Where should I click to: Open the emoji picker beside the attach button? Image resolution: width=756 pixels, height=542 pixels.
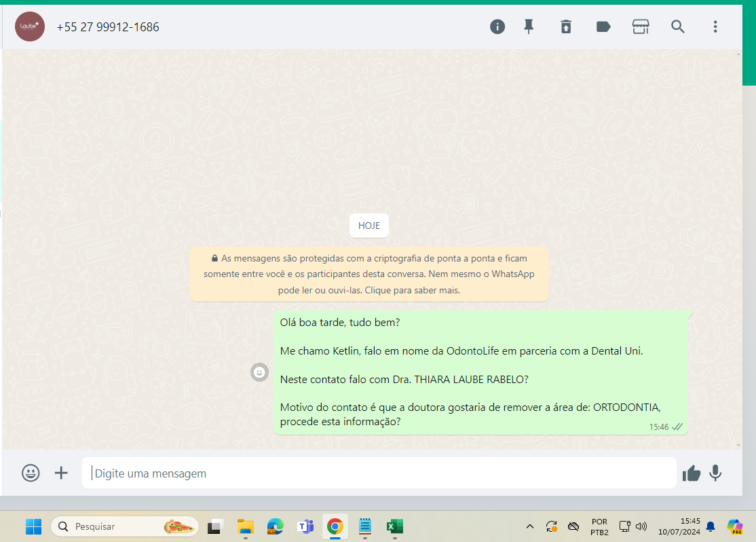31,473
